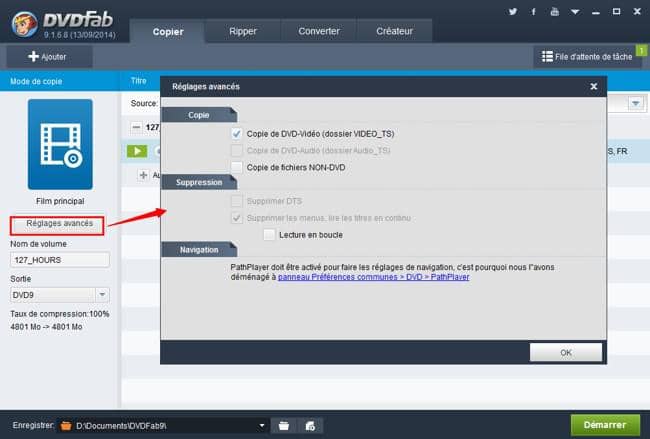Switch to the Ripper tab

pos(243,31)
